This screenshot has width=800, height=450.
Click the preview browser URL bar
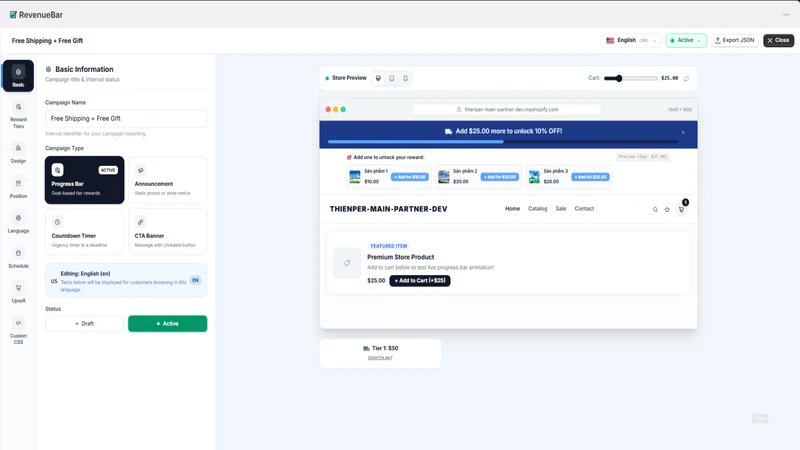point(507,110)
